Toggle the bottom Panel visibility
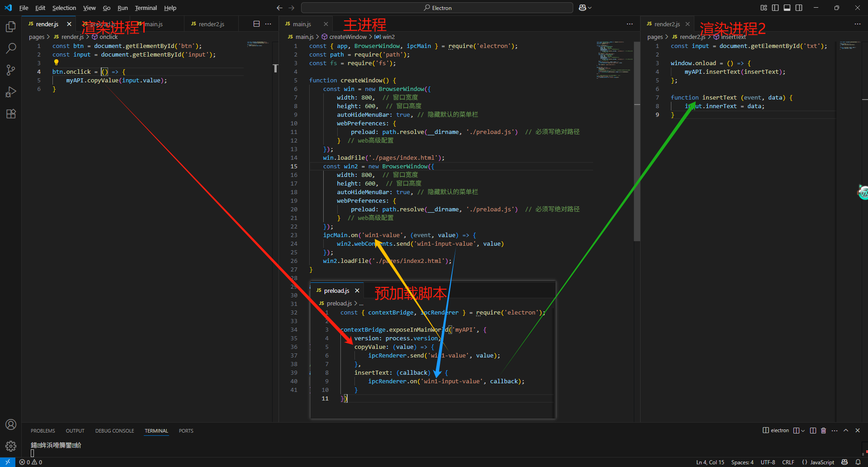 tap(787, 8)
